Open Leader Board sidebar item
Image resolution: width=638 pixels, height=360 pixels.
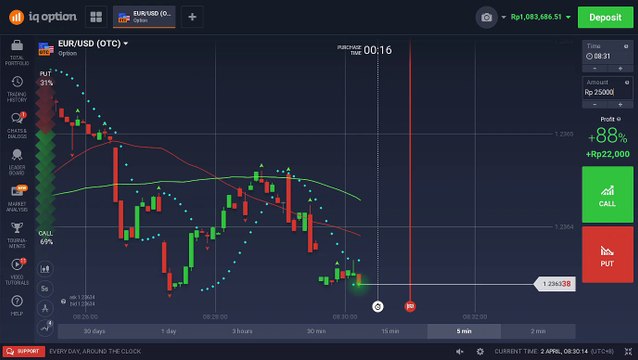point(17,162)
